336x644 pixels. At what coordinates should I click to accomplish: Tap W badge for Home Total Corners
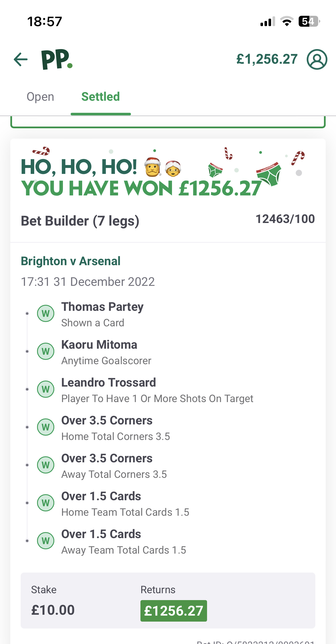click(x=46, y=427)
